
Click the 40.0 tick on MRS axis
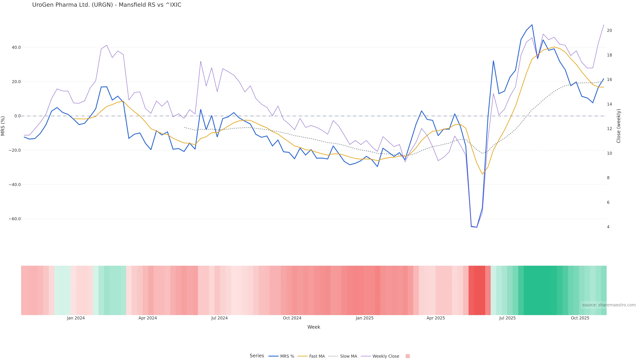(16, 47)
